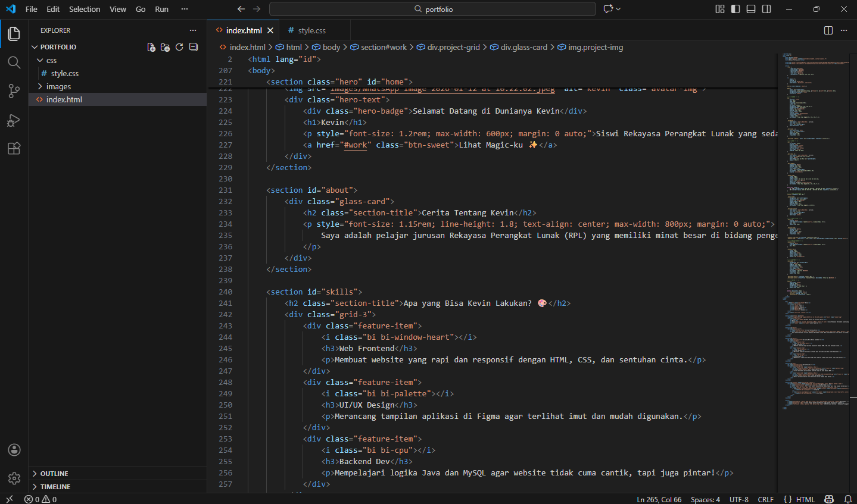Expand the images folder
The image size is (857, 504).
tap(58, 86)
